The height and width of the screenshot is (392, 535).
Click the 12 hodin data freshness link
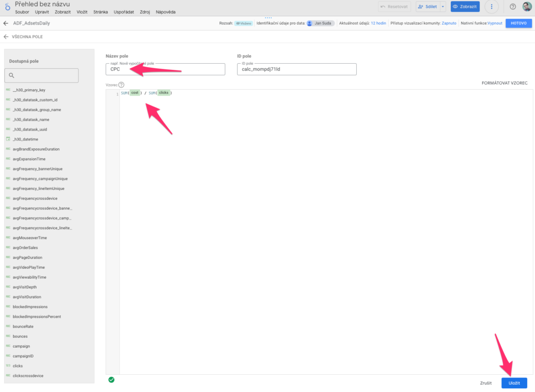[x=378, y=23]
